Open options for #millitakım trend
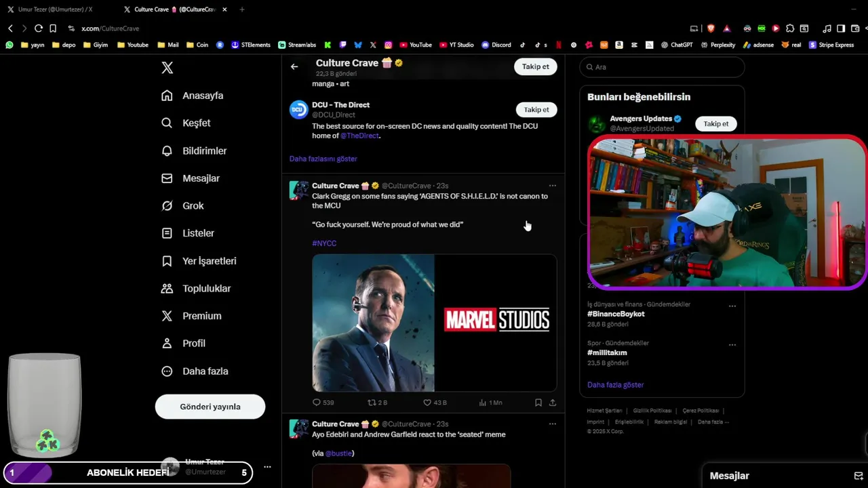The height and width of the screenshot is (488, 868). [732, 345]
